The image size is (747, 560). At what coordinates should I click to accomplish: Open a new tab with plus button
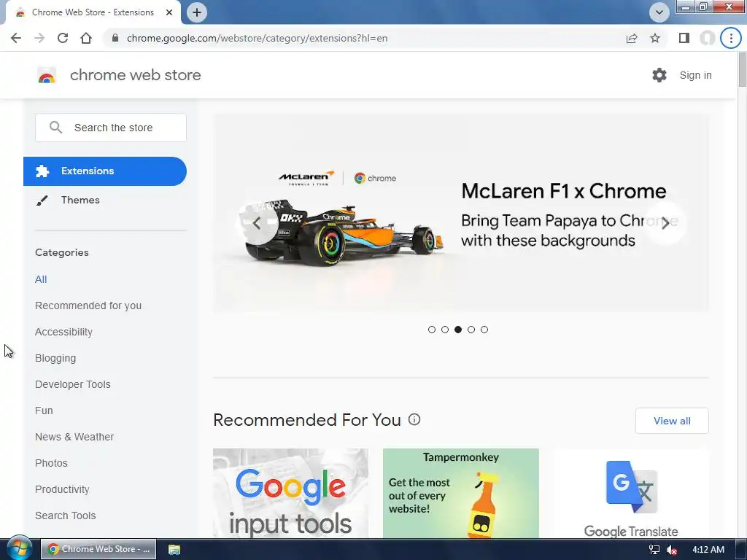[197, 12]
